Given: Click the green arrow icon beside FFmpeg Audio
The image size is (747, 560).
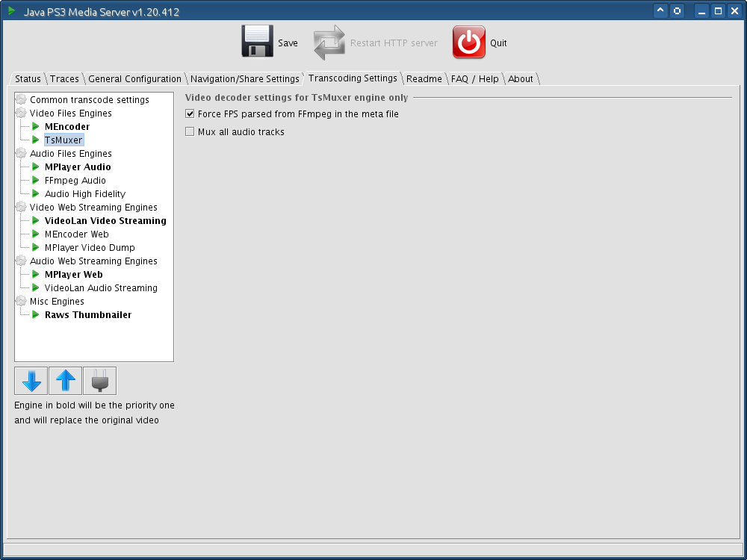Looking at the screenshot, I should (x=36, y=180).
